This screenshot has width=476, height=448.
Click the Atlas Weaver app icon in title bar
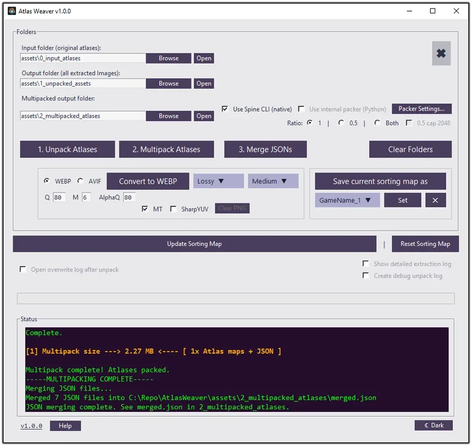[12, 11]
